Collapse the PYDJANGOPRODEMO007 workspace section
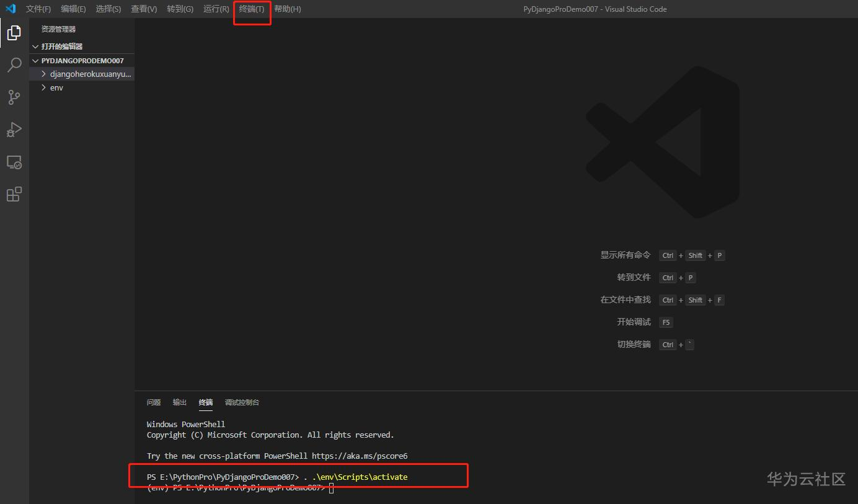 (x=82, y=61)
